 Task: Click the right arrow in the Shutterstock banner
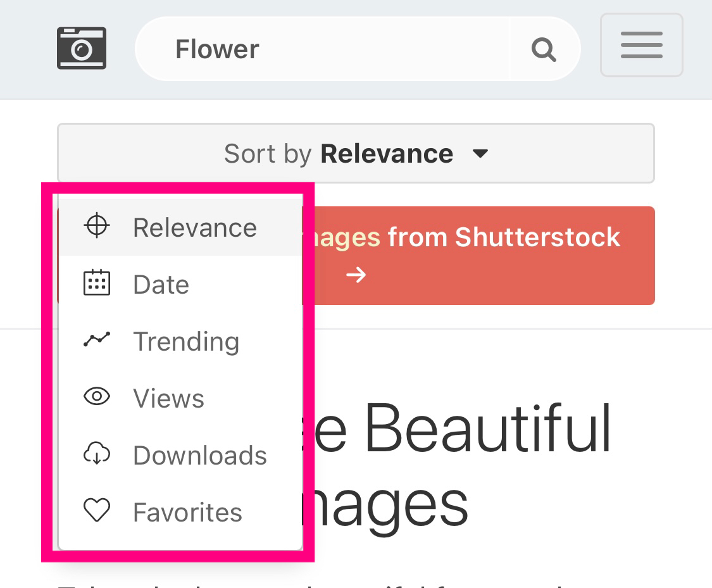tap(356, 275)
